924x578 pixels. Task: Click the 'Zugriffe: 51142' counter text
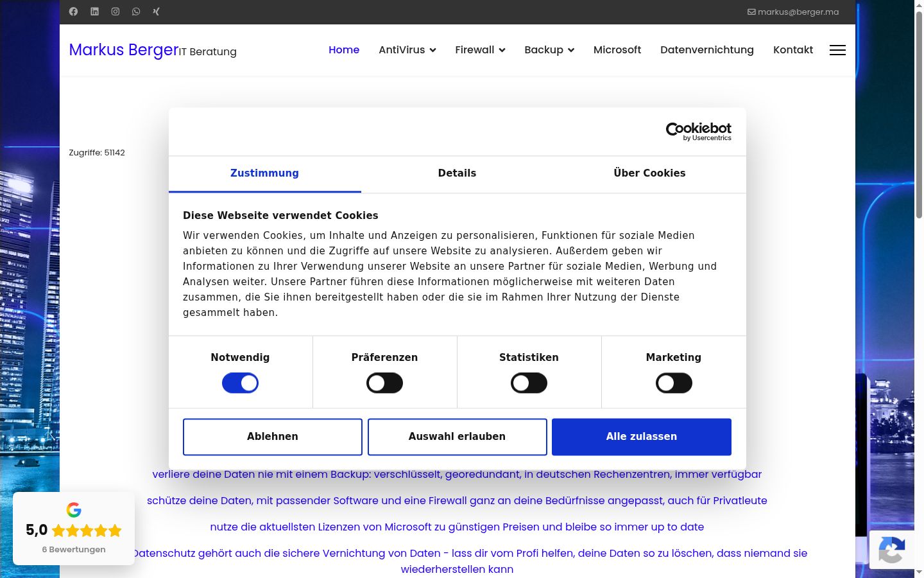97,153
